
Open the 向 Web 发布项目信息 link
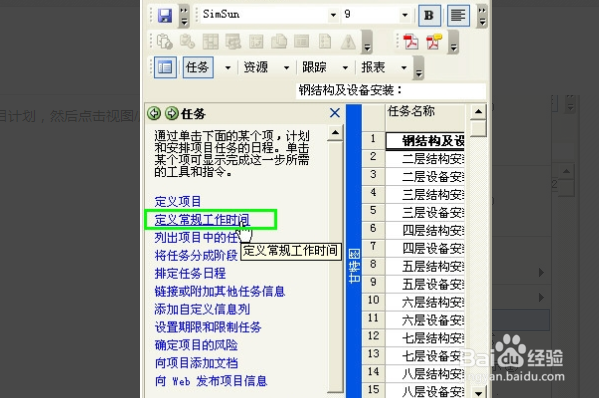[211, 381]
